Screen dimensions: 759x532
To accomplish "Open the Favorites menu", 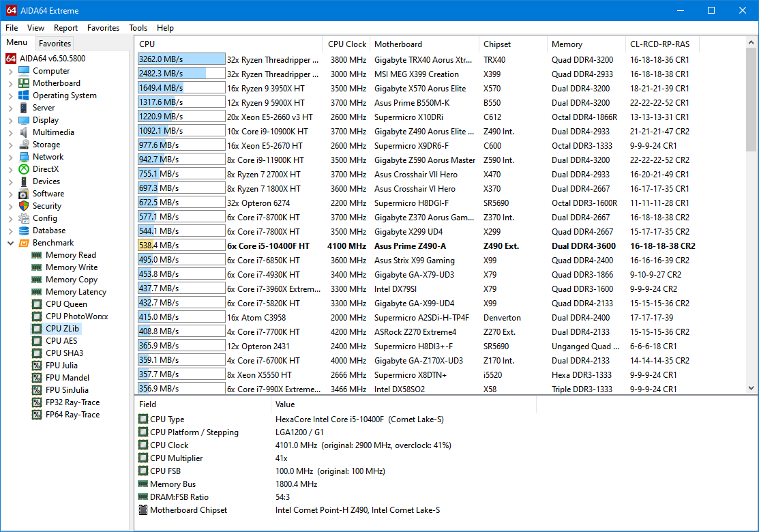I will tap(103, 27).
